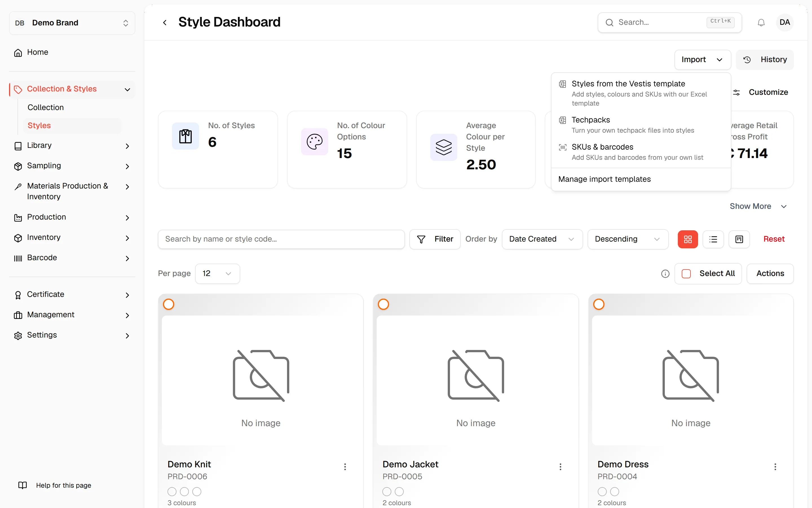Click second colour swatch under Demo Jacket
This screenshot has height=508, width=812.
click(x=399, y=492)
